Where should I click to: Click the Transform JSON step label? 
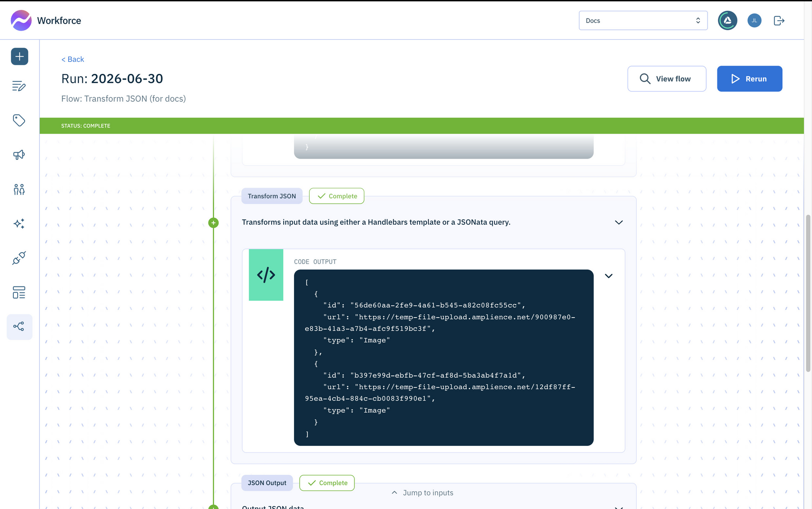[x=272, y=196]
